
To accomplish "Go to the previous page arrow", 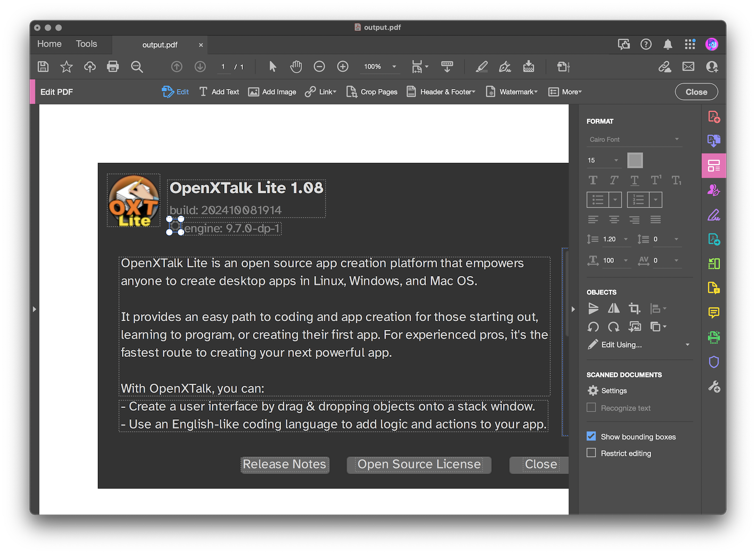I will coord(177,67).
